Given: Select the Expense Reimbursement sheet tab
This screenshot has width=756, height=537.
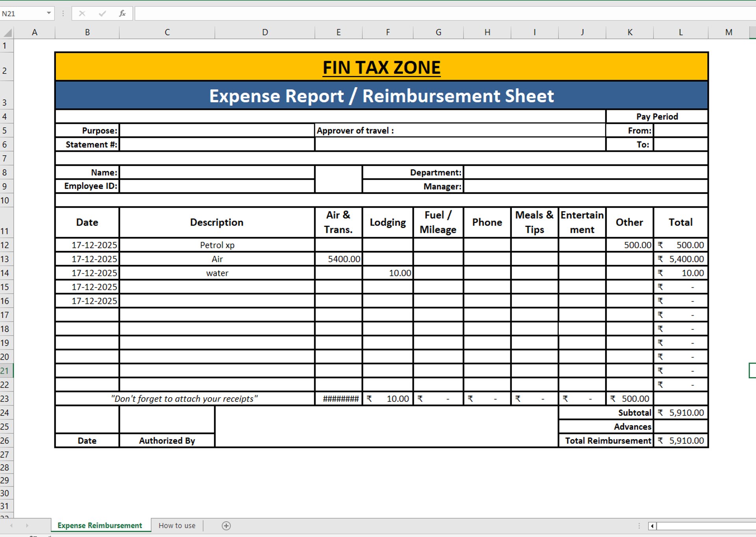Looking at the screenshot, I should 100,526.
